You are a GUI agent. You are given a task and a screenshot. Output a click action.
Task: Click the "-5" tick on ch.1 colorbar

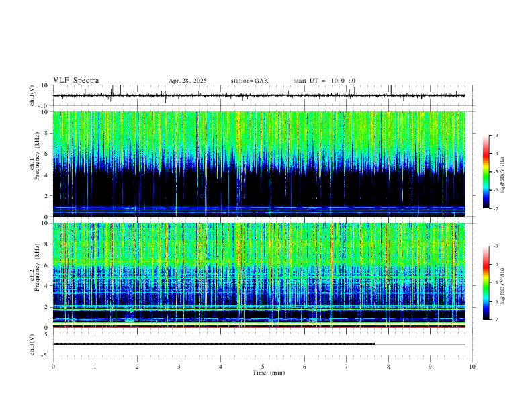[x=495, y=172]
